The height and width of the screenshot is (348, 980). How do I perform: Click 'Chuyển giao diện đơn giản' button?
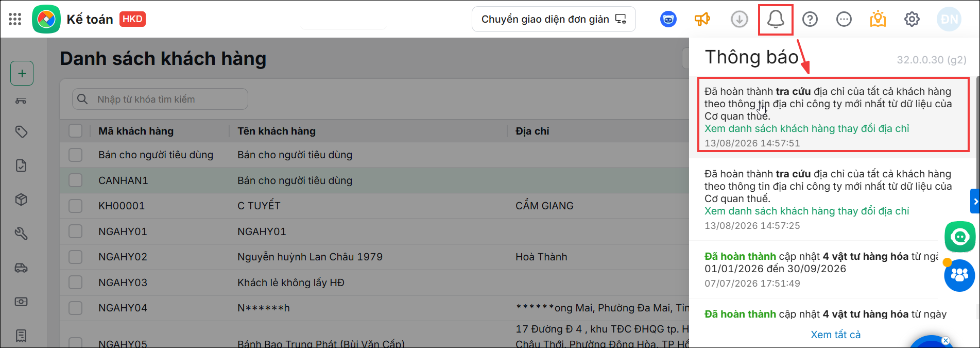click(554, 19)
